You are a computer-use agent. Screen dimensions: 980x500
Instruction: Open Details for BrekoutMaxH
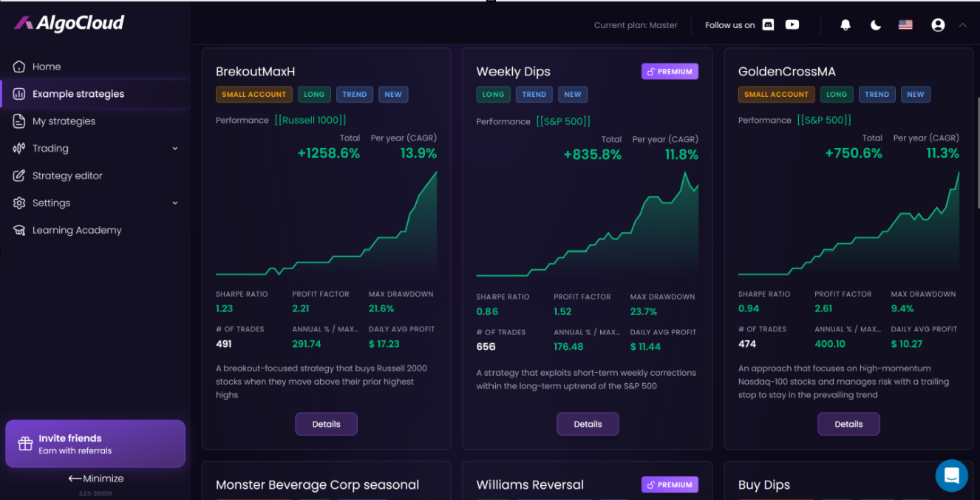[326, 425]
